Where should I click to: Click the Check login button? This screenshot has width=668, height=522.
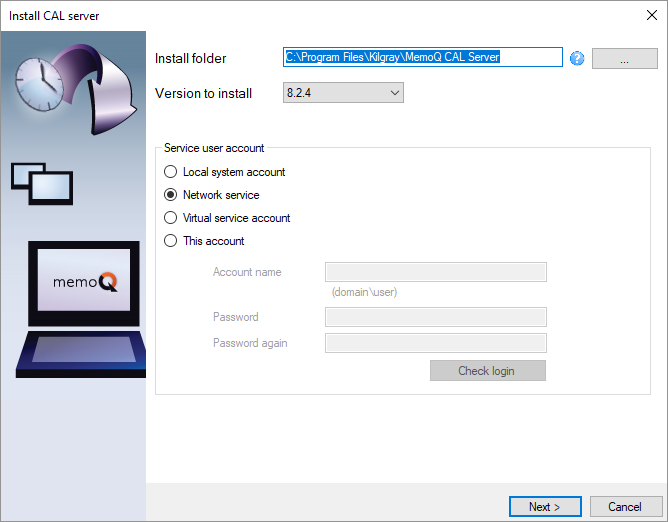tap(487, 371)
